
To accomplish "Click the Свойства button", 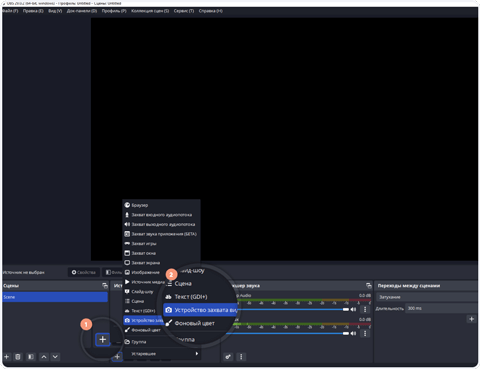I will coord(84,272).
